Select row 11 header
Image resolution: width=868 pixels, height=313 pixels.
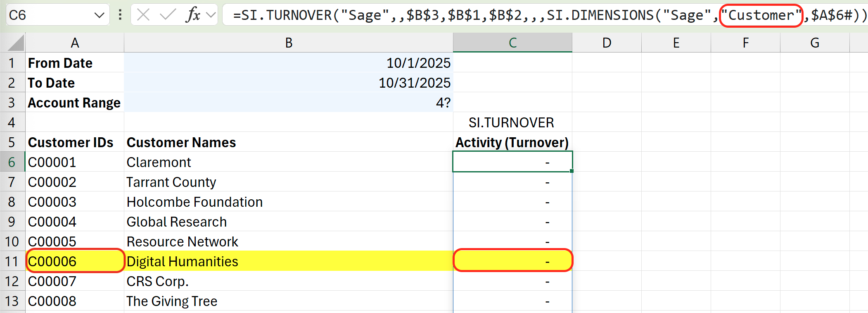pyautogui.click(x=12, y=261)
